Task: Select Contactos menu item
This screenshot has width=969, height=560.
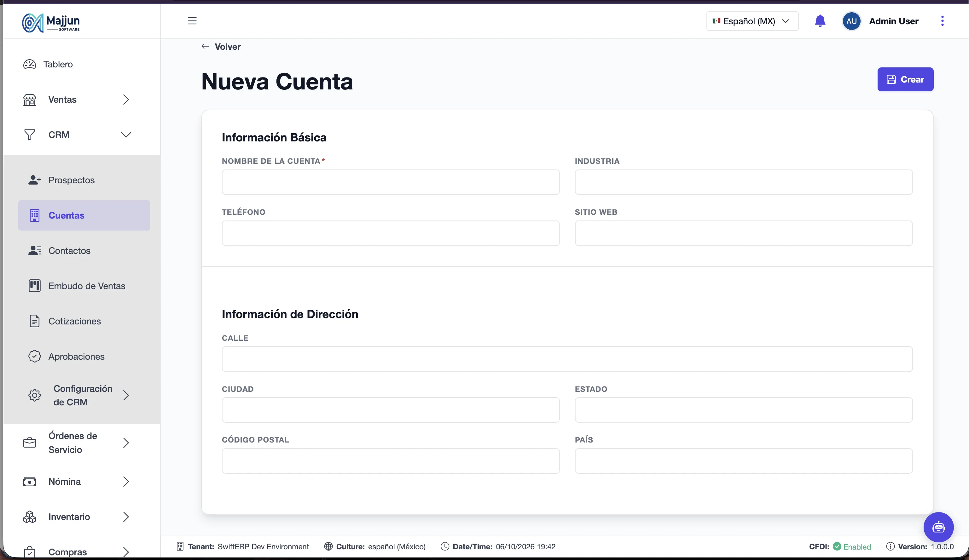Action: click(x=84, y=250)
